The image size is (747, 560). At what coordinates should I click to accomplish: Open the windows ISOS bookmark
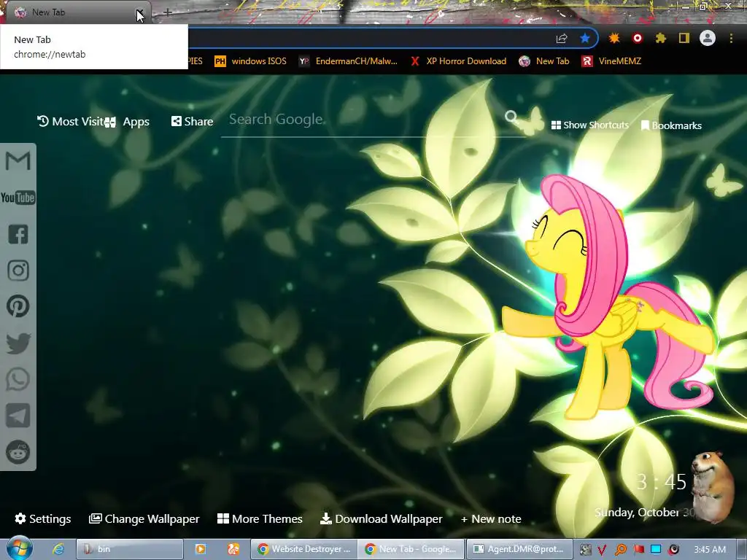[251, 61]
